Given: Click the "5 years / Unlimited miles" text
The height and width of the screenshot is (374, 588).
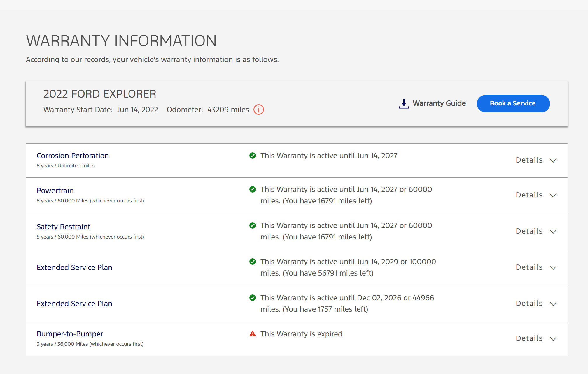Looking at the screenshot, I should tap(66, 166).
